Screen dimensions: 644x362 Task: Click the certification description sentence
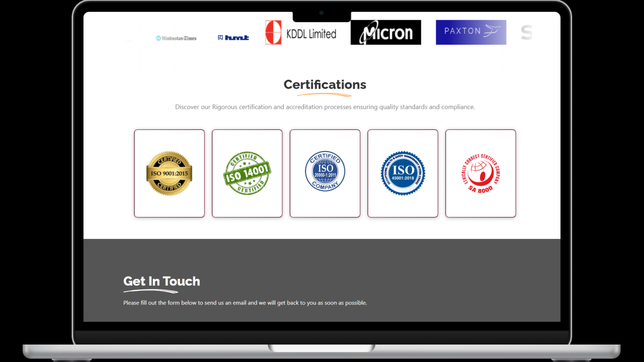coord(325,107)
